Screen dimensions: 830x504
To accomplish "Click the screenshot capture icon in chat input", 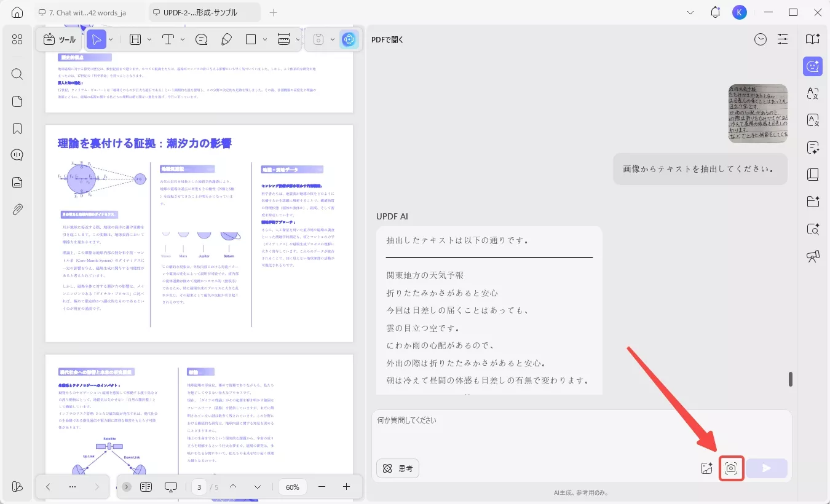I will pos(732,468).
